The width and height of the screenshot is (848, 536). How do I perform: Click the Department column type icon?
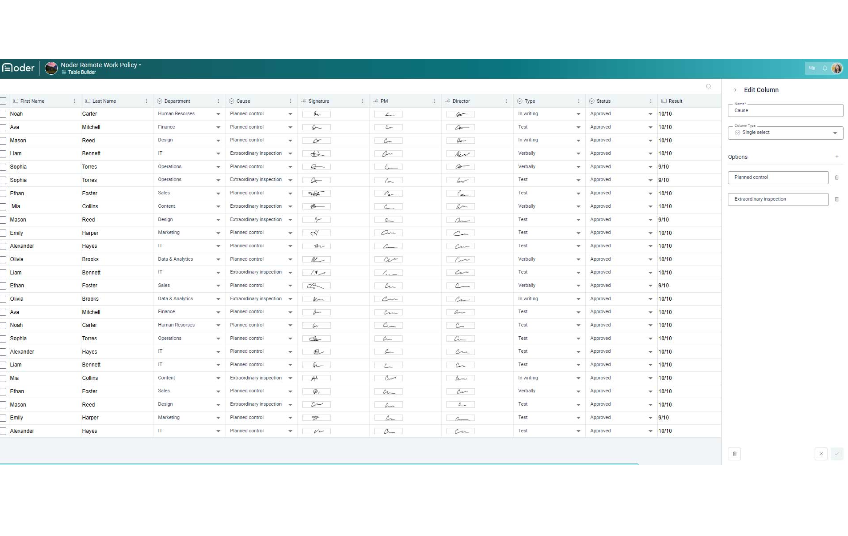tap(160, 101)
